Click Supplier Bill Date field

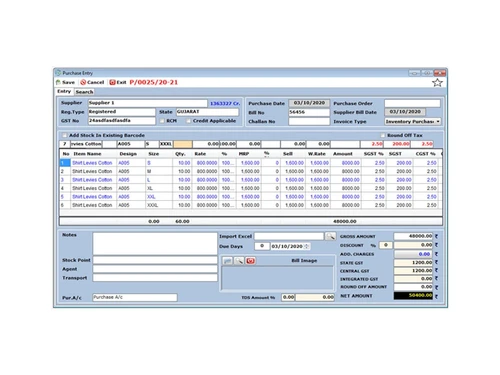405,112
